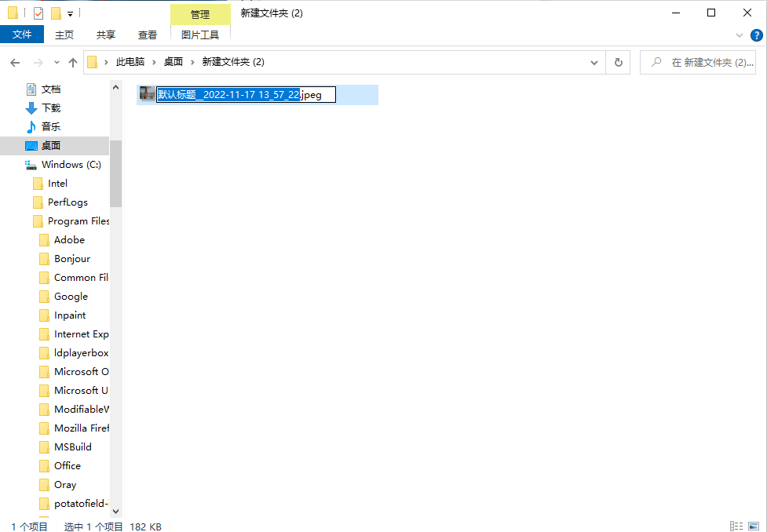Click the folder icon in address bar

pos(92,62)
